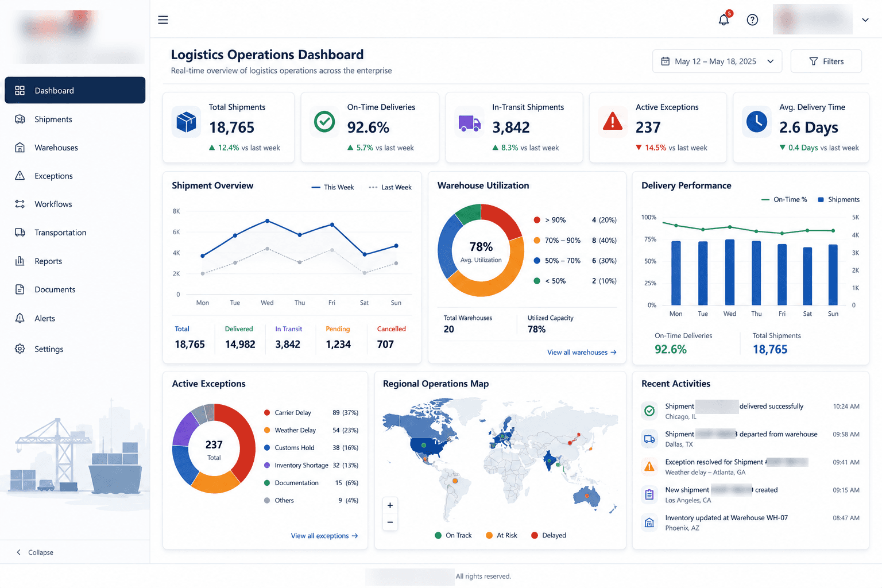Click the Cancelled 707 value
The height and width of the screenshot is (588, 882).
click(x=385, y=345)
